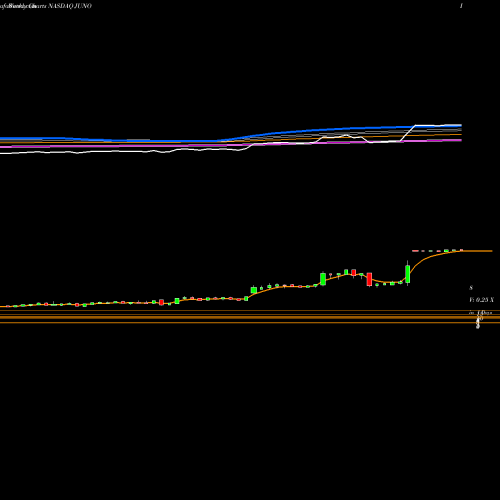The width and height of the screenshot is (500, 500).
Task: Select the tallest green candlestick before the dotted line
Action: pyautogui.click(x=408, y=274)
